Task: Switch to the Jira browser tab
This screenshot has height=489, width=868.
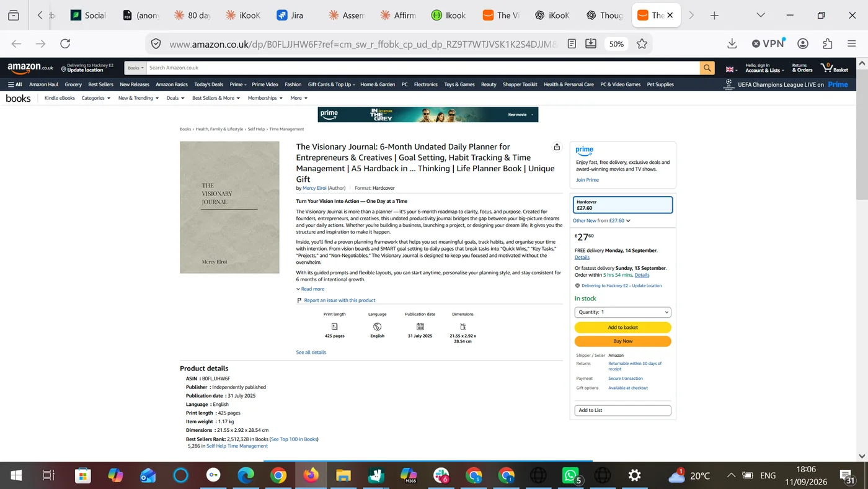Action: [290, 16]
